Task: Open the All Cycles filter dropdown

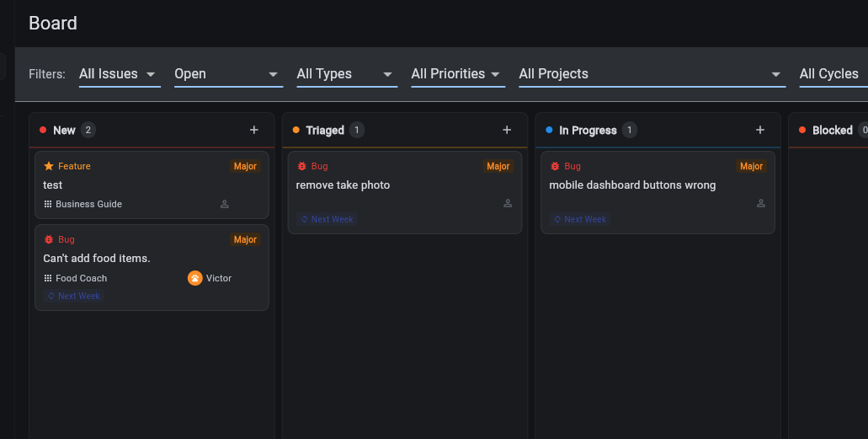Action: [831, 74]
